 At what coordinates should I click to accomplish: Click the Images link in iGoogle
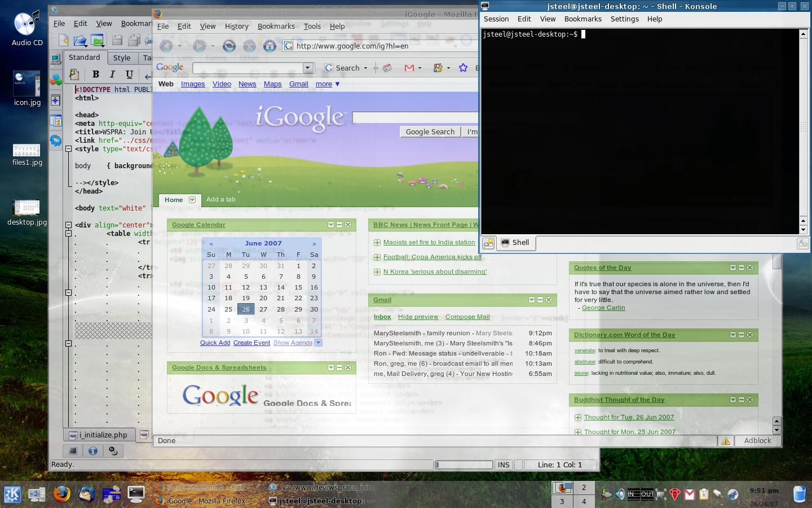(193, 84)
